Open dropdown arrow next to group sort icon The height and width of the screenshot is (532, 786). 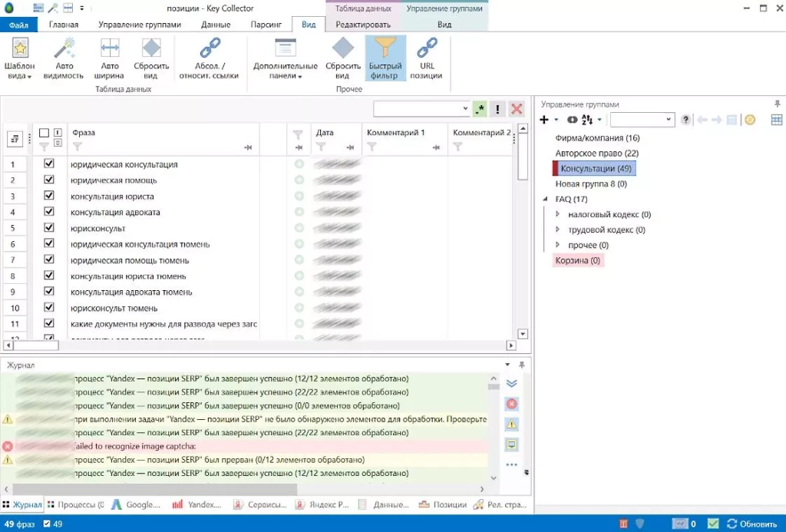click(599, 120)
